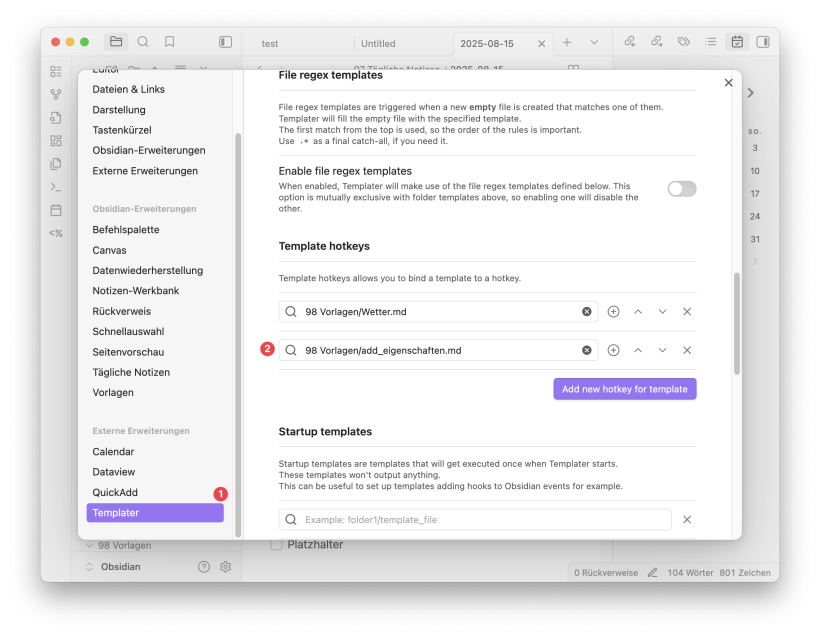Open QuickAdd plugin settings
The height and width of the screenshot is (635, 820).
click(115, 493)
